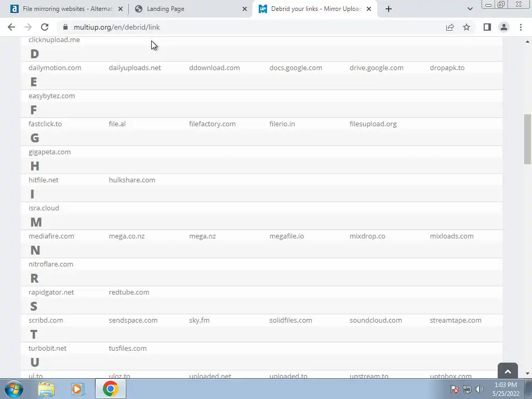Click hitfile.net host entry
This screenshot has height=399, width=532.
(x=44, y=180)
